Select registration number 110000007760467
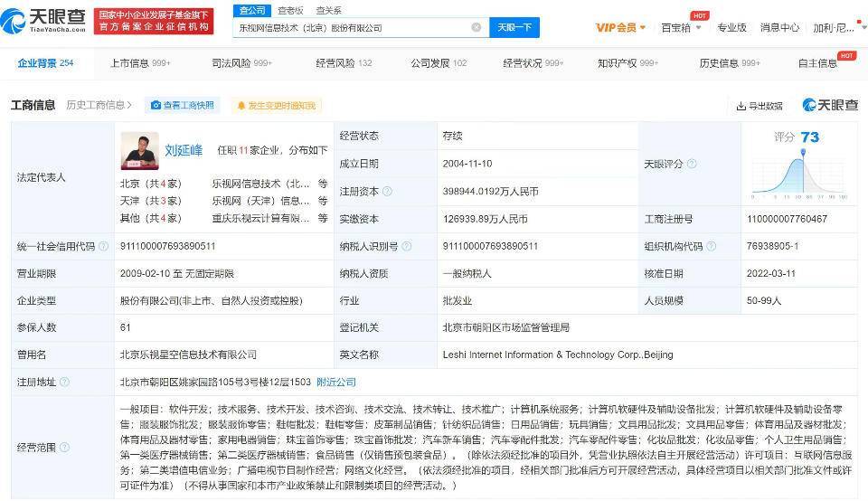This screenshot has height=501, width=868. pyautogui.click(x=787, y=219)
